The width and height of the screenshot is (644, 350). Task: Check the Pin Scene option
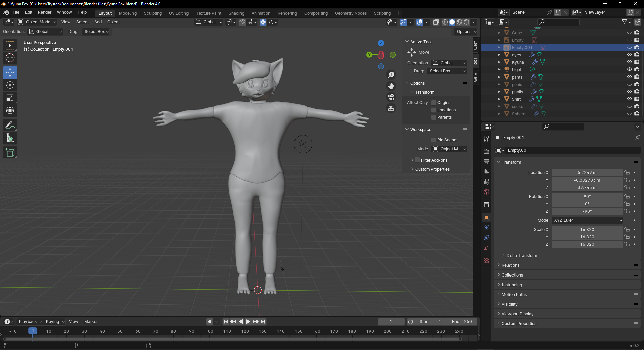click(434, 140)
